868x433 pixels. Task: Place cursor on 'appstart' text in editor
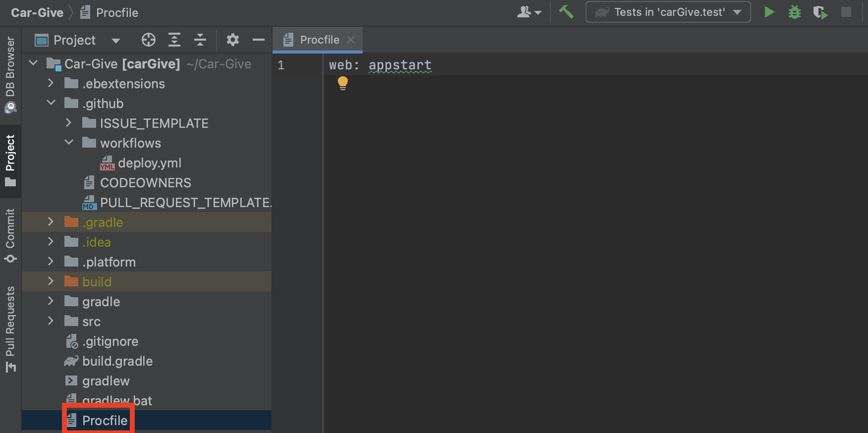coord(400,65)
